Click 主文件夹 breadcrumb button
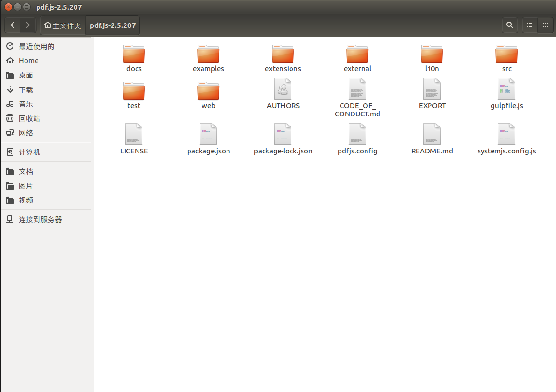 [x=63, y=25]
